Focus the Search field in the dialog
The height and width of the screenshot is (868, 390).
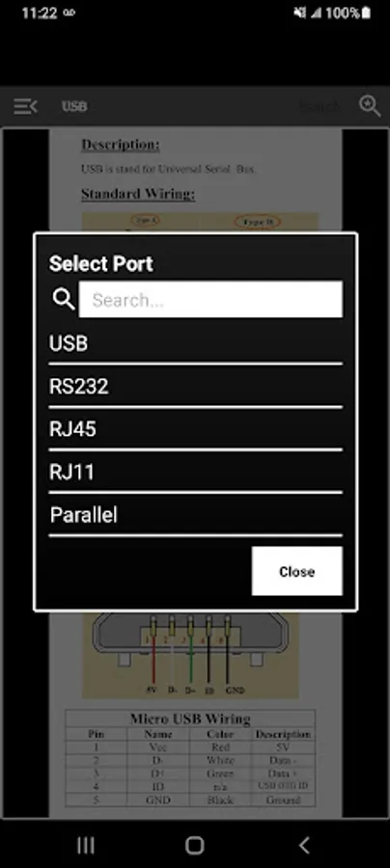210,300
